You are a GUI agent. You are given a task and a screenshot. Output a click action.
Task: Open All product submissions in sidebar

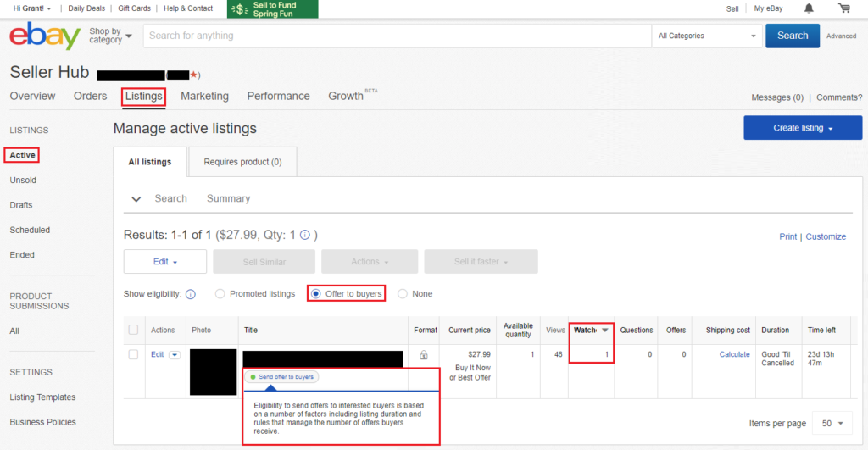14,331
